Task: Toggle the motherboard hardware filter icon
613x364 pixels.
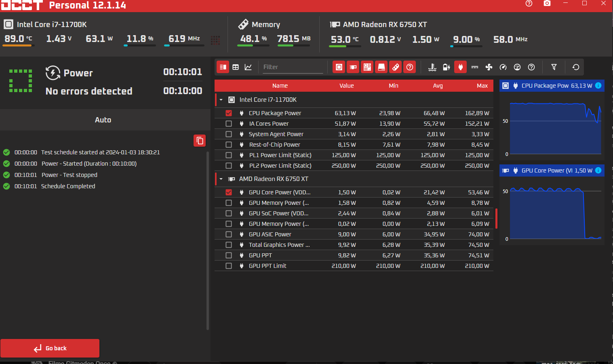Action: [367, 67]
